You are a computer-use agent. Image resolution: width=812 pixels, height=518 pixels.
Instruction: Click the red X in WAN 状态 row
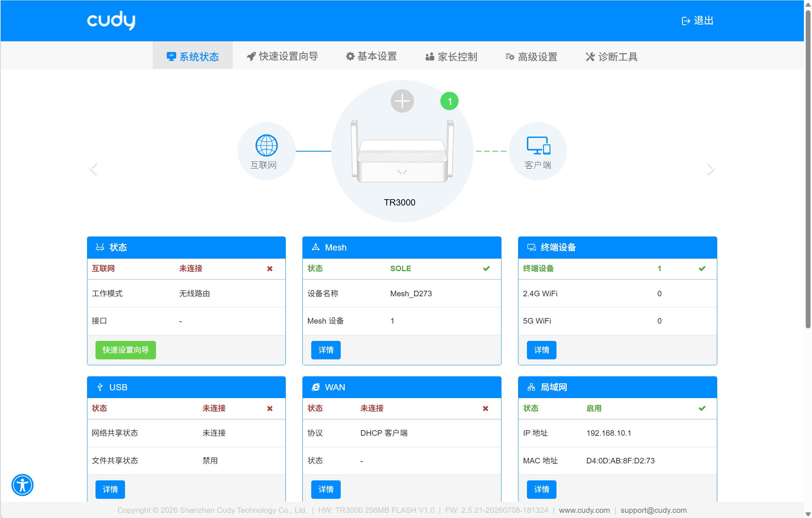pos(486,408)
